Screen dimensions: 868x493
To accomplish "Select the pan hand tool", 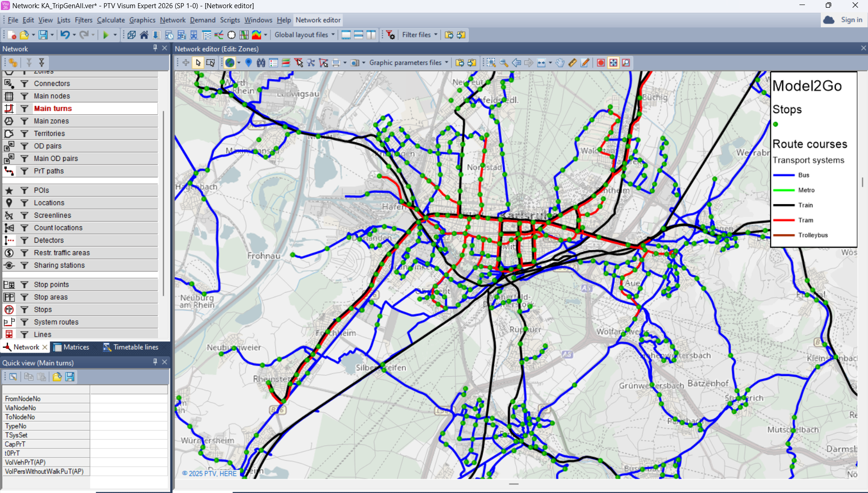I will pyautogui.click(x=560, y=63).
